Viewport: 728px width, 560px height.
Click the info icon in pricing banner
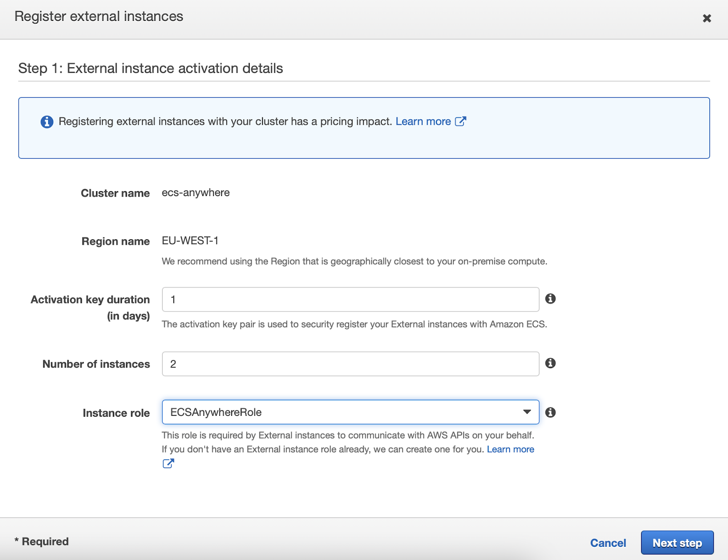click(47, 122)
